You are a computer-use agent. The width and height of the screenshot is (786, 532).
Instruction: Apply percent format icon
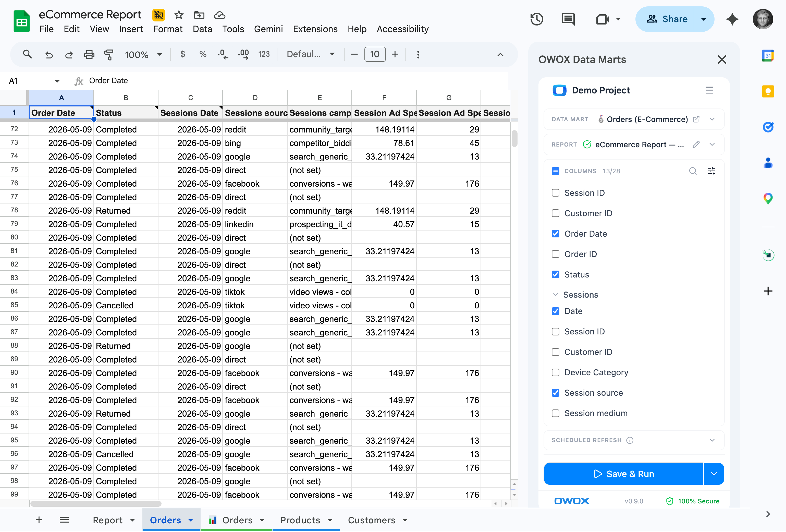point(203,54)
